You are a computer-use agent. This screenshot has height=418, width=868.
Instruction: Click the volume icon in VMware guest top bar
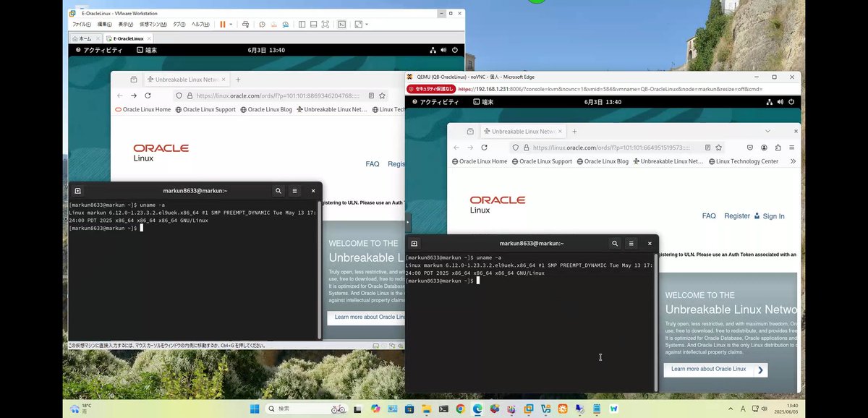[x=443, y=50]
